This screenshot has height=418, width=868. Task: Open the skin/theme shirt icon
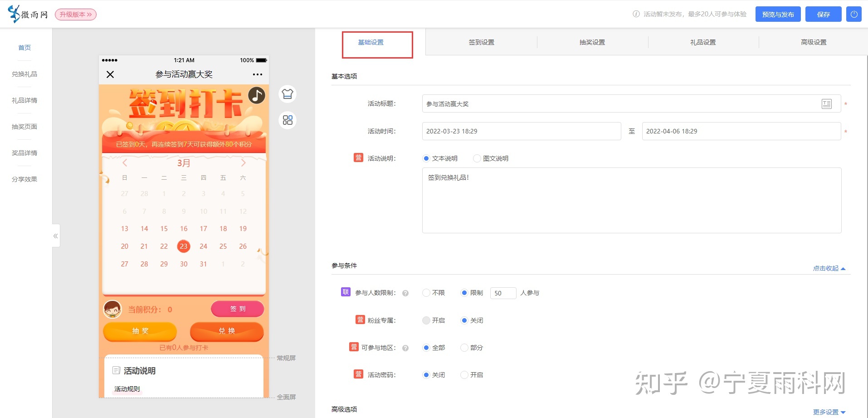click(288, 94)
